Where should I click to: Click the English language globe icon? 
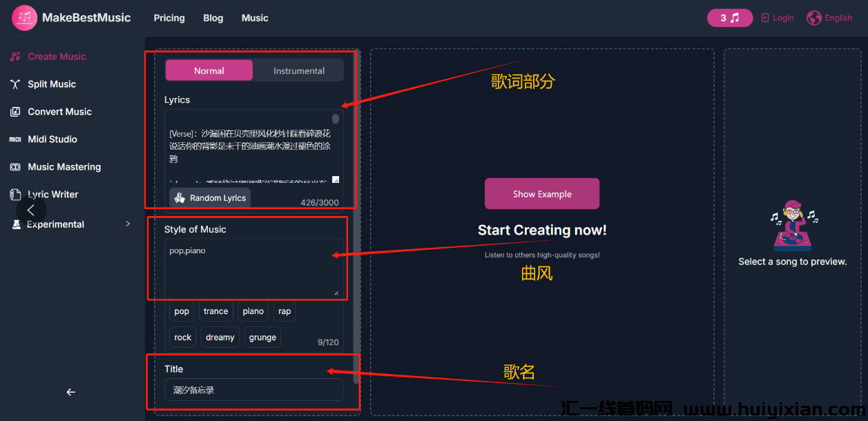pyautogui.click(x=813, y=17)
